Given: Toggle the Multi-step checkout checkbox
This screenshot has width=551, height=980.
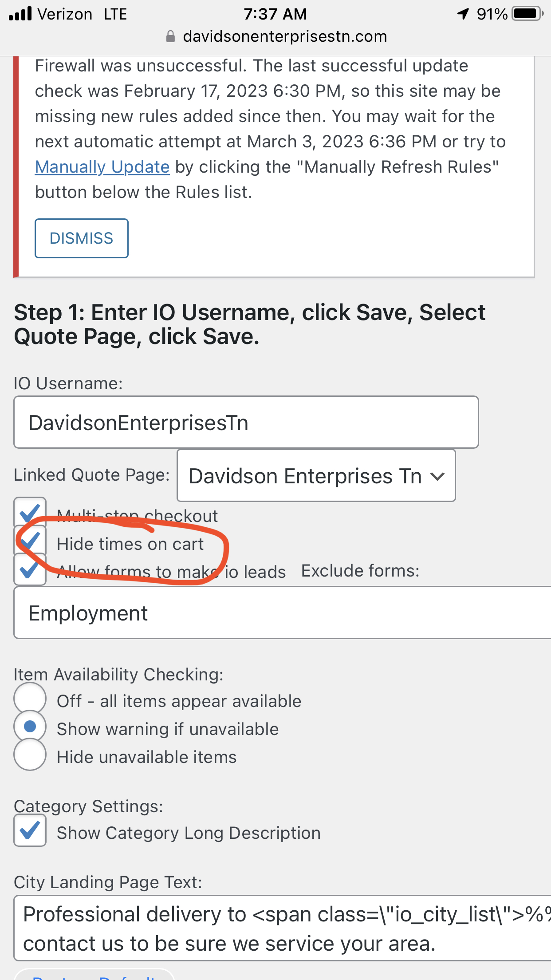Looking at the screenshot, I should (x=30, y=513).
